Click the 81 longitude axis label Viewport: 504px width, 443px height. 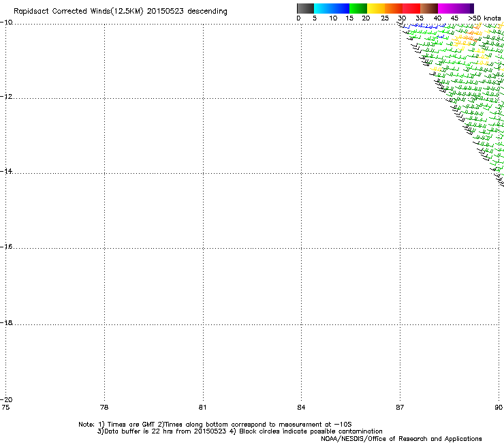tap(202, 408)
